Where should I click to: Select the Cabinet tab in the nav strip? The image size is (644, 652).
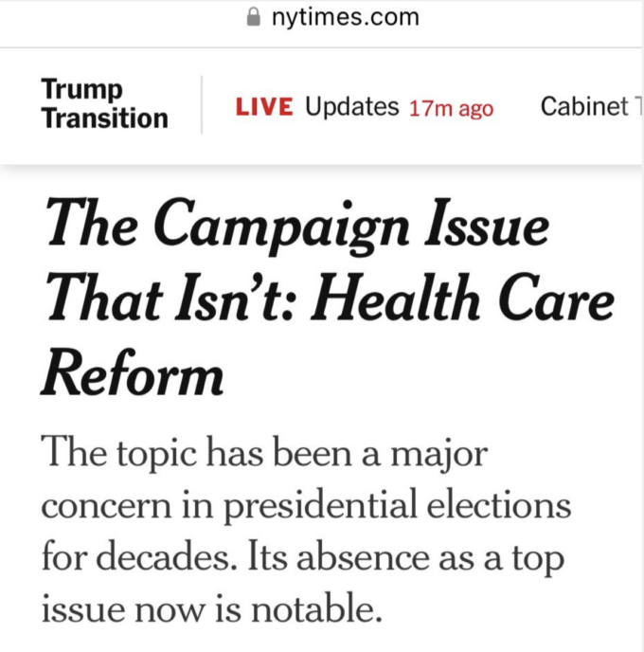click(x=584, y=107)
